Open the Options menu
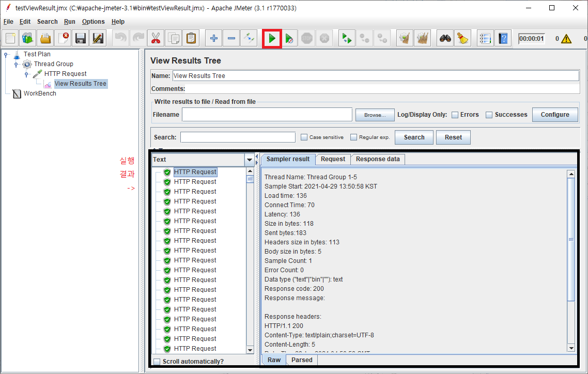 point(94,22)
